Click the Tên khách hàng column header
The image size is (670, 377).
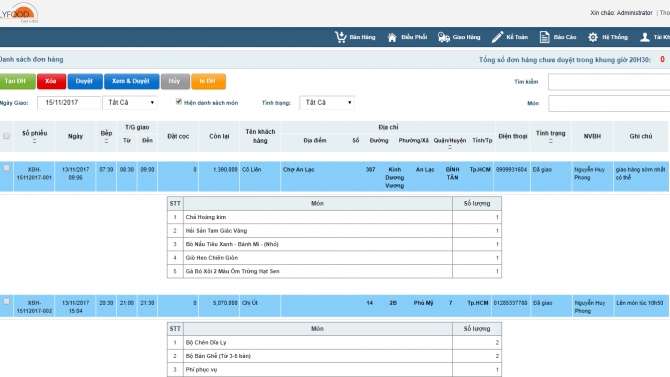(260, 136)
